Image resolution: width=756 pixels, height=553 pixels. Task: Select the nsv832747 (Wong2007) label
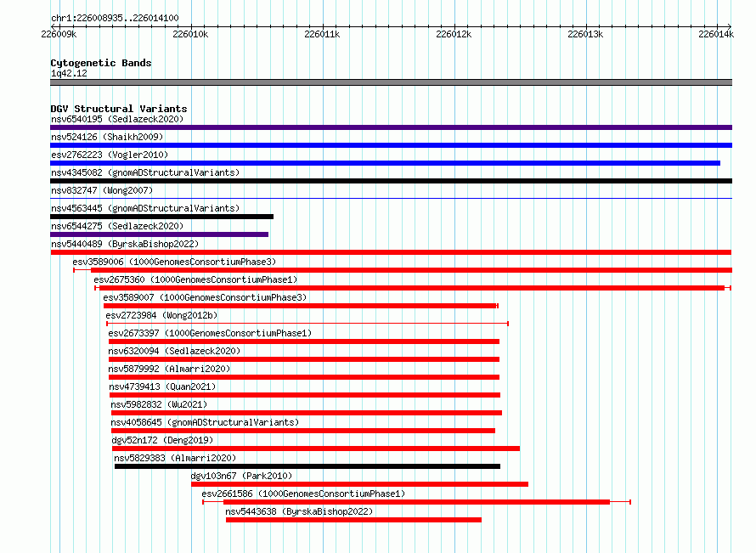click(102, 190)
